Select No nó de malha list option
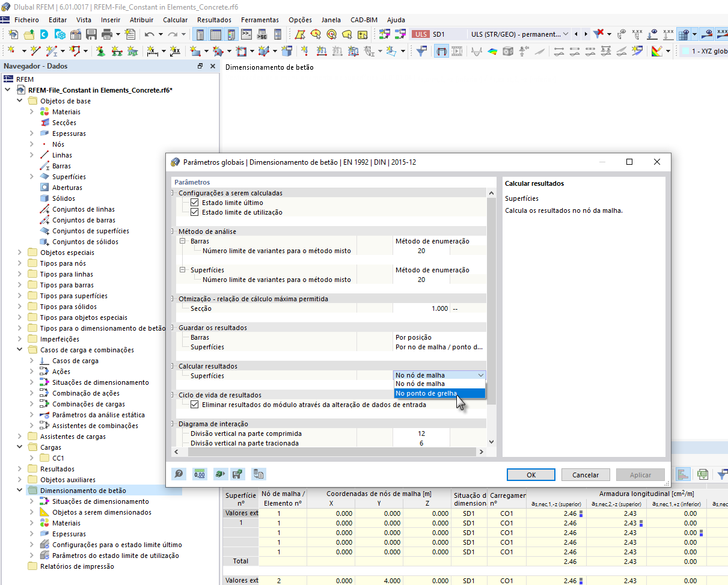Viewport: 728px width, 585px height. pos(439,384)
